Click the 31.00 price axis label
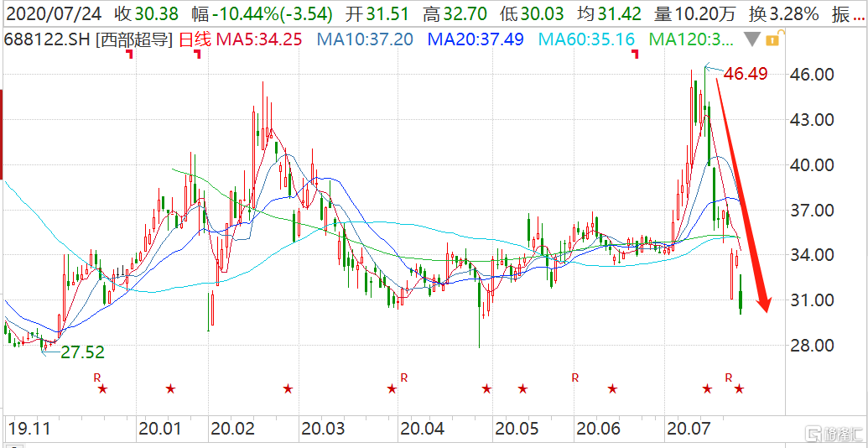 pyautogui.click(x=810, y=300)
